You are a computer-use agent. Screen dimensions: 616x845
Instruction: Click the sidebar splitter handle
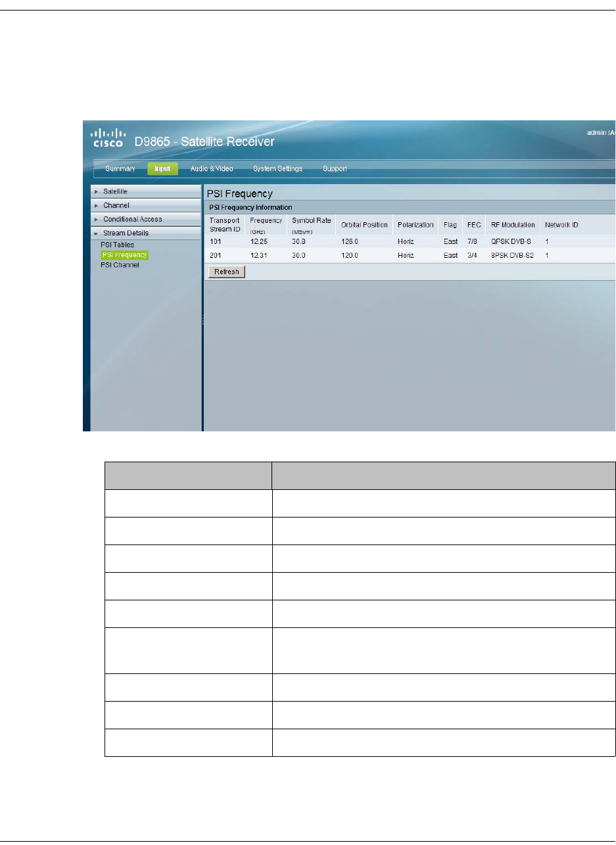click(202, 320)
